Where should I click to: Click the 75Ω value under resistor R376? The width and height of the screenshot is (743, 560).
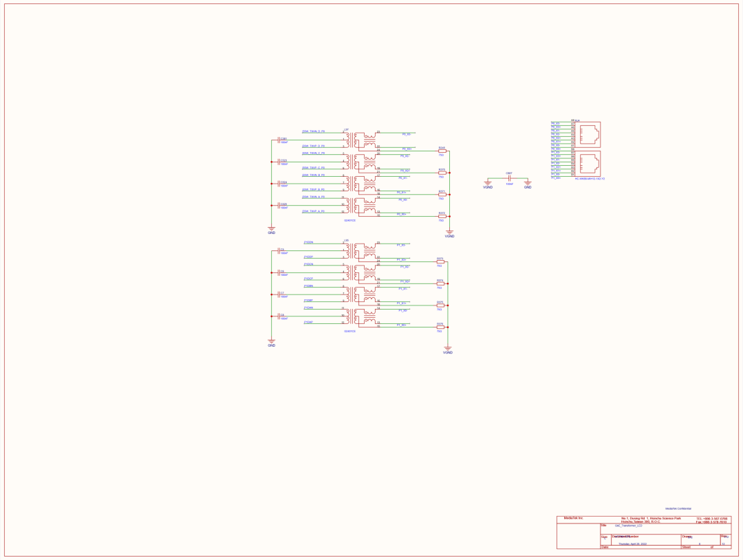439,331
